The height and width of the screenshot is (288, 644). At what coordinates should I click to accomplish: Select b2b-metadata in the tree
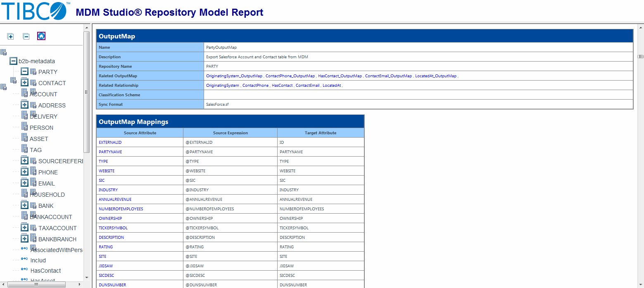pyautogui.click(x=37, y=61)
